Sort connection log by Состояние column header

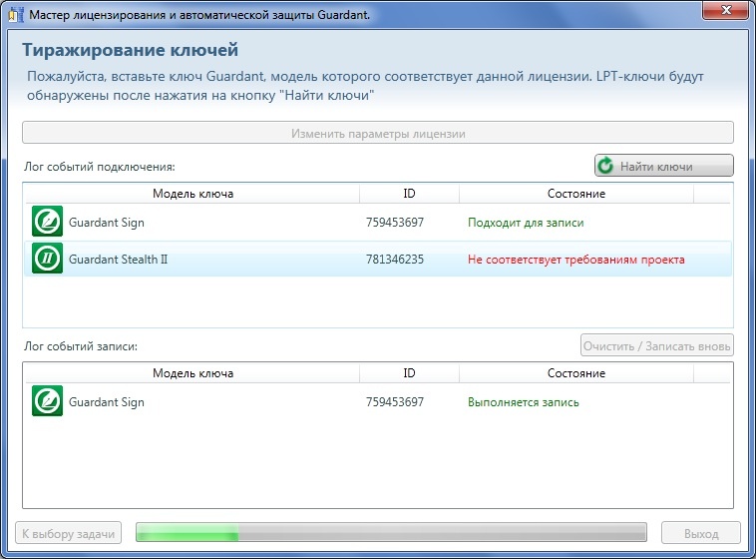pos(575,194)
